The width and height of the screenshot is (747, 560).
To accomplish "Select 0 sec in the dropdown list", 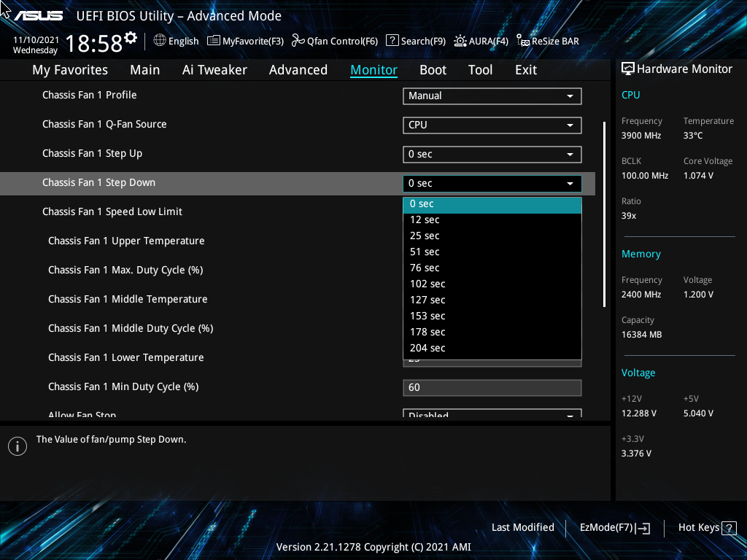I will coord(492,204).
